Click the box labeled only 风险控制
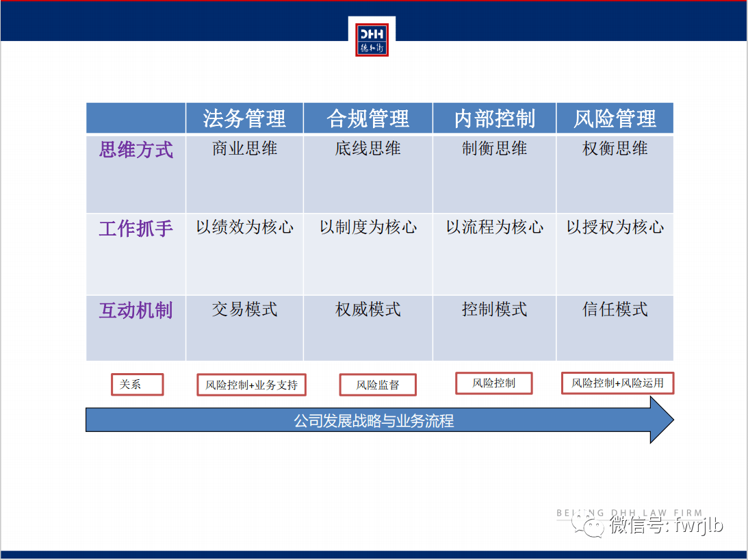This screenshot has height=560, width=748. [x=493, y=383]
